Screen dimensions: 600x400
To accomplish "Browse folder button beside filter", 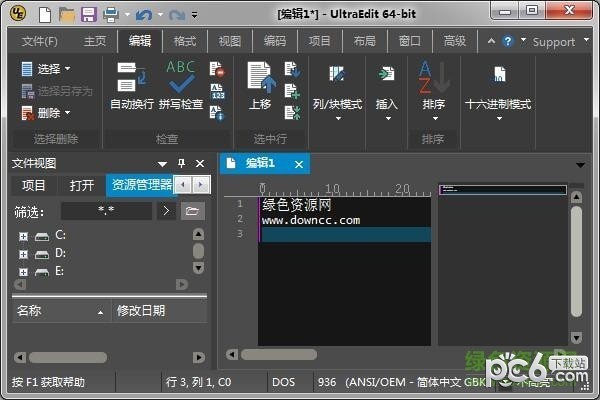I will click(x=192, y=211).
